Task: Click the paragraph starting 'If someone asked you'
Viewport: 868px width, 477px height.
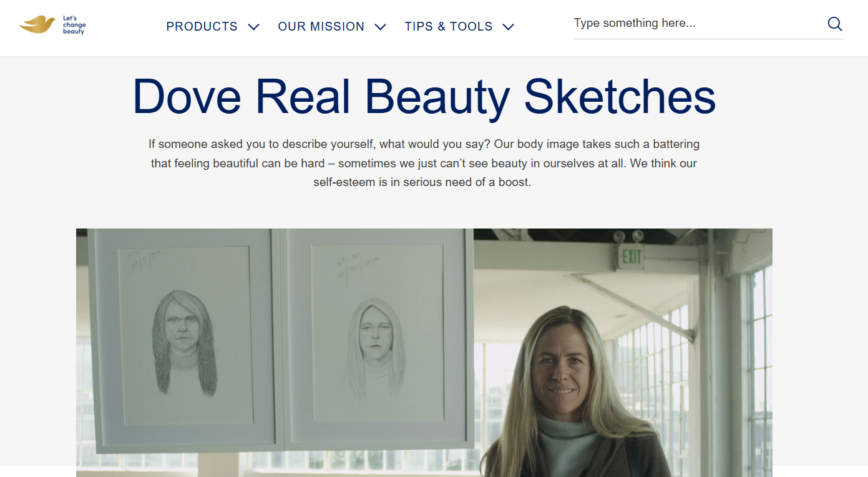Action: click(x=424, y=164)
